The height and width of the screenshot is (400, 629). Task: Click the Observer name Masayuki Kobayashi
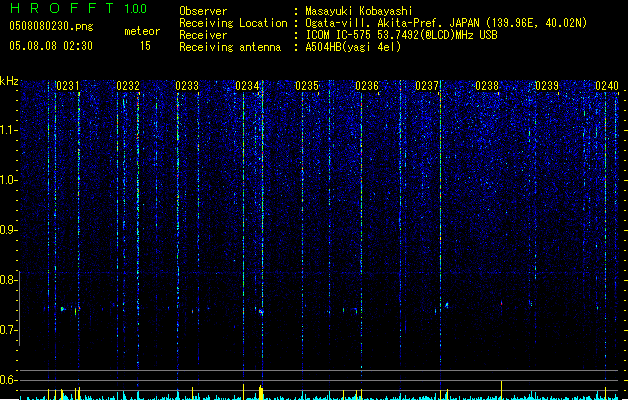[359, 11]
